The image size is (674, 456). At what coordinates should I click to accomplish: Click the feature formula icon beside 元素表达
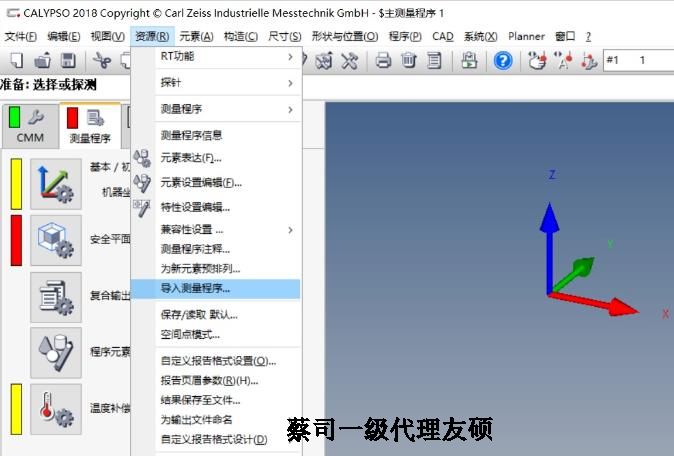[x=142, y=158]
